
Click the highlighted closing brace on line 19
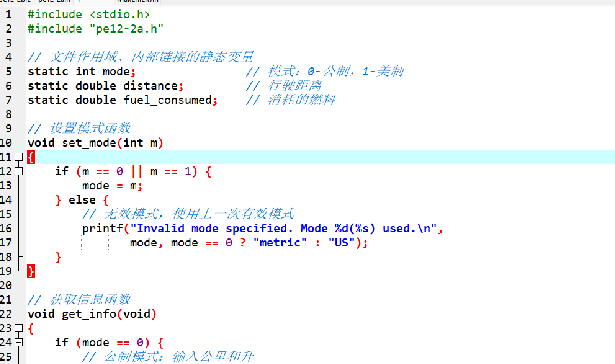click(31, 271)
